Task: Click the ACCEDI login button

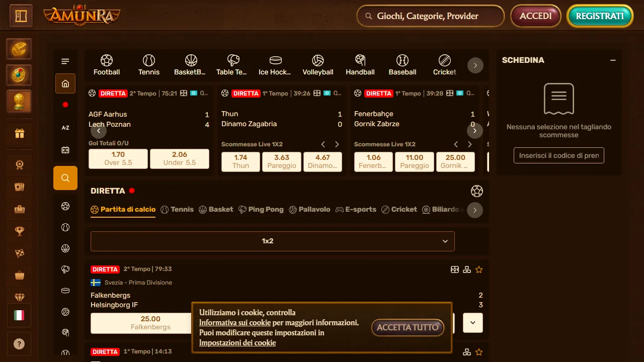Action: coord(536,16)
